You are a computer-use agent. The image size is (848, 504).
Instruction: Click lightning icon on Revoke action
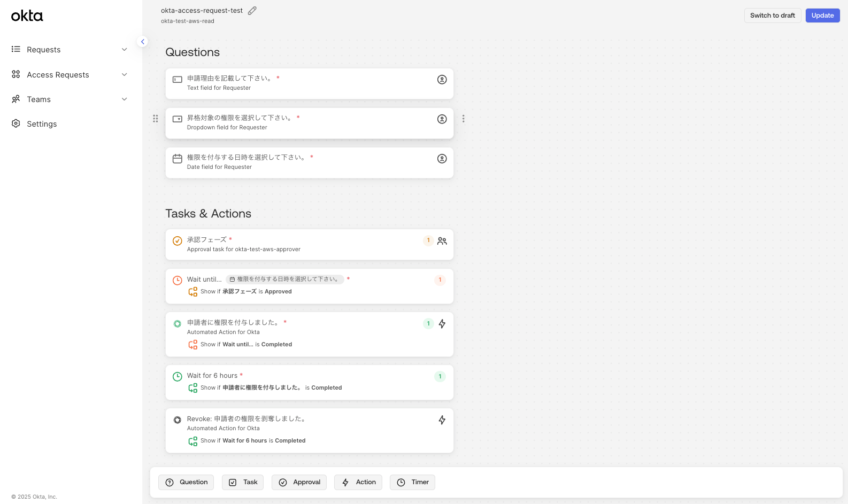(442, 420)
